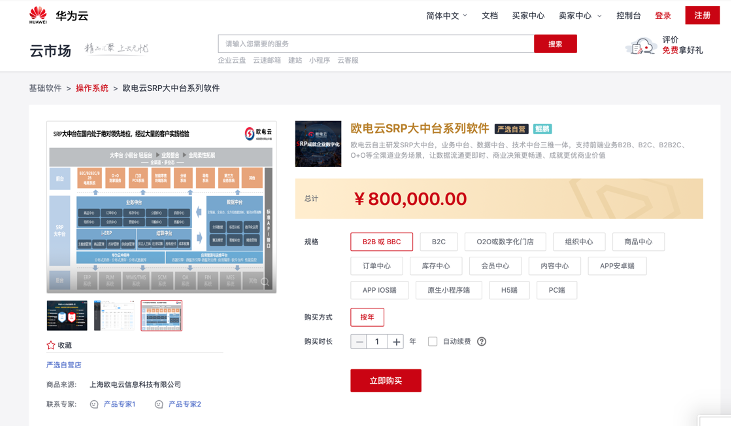Image resolution: width=732 pixels, height=426 pixels.
Task: Contact 产品专家2
Action: coord(185,404)
